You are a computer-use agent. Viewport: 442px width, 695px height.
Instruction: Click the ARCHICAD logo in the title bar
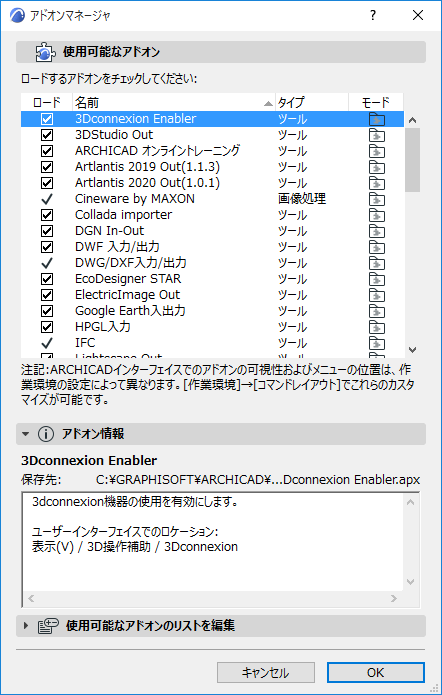(x=17, y=16)
